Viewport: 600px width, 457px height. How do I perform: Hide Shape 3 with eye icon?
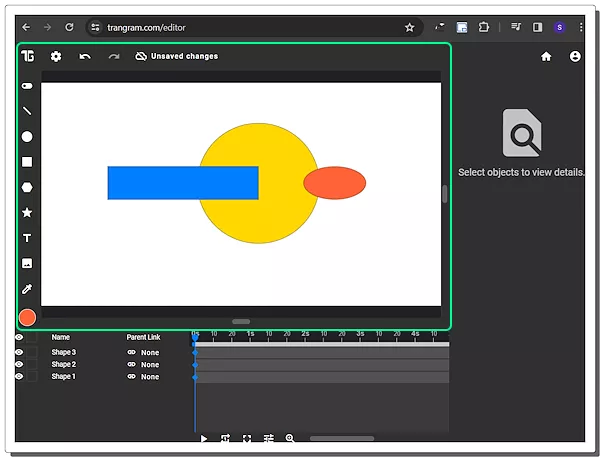(x=19, y=352)
